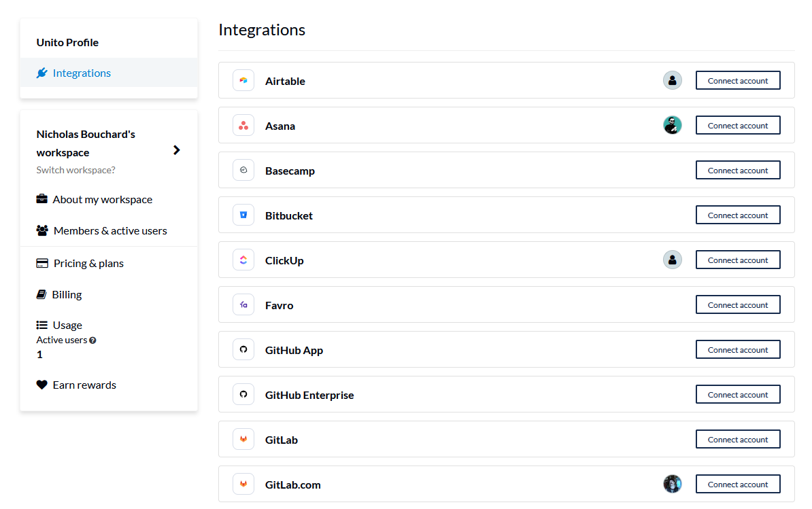
Task: Click the Bitbucket logo icon
Action: (243, 215)
